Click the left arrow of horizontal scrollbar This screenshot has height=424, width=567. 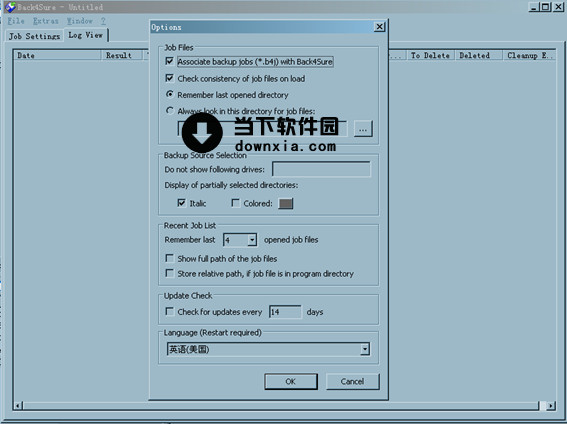coord(18,406)
